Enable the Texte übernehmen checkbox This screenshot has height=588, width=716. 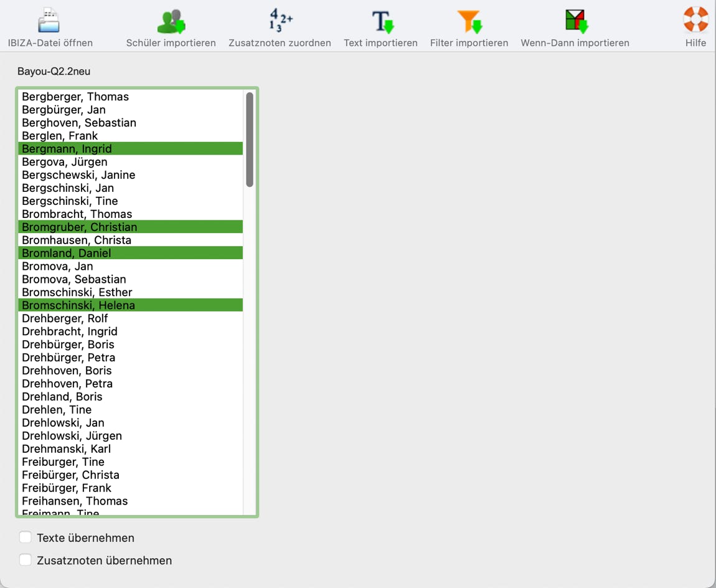click(x=26, y=538)
